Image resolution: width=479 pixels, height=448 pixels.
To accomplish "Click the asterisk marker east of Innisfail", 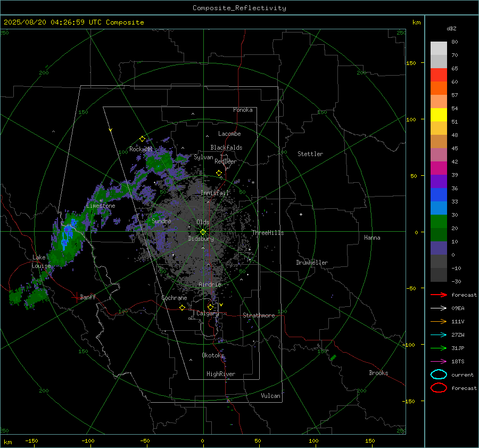I will (253, 183).
